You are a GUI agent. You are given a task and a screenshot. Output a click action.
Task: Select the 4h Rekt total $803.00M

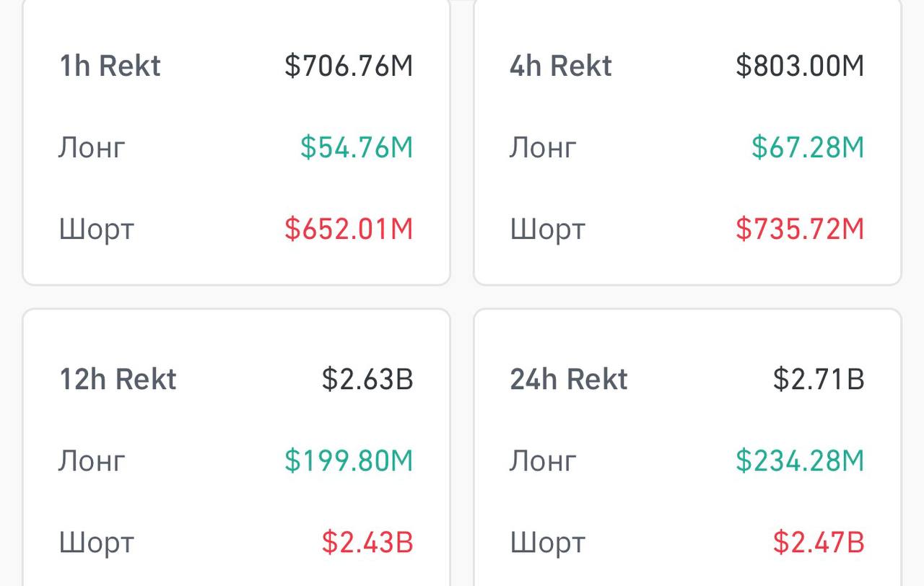pyautogui.click(x=800, y=66)
